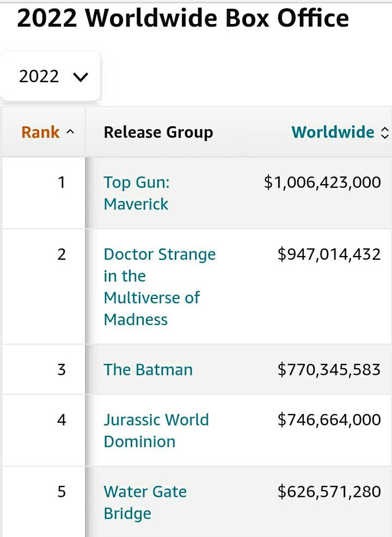Open the 2022 year dropdown

(50, 76)
